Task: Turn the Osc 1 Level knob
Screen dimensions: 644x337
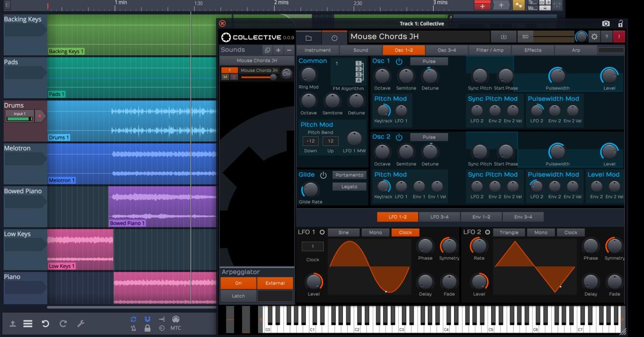Action: coord(608,76)
